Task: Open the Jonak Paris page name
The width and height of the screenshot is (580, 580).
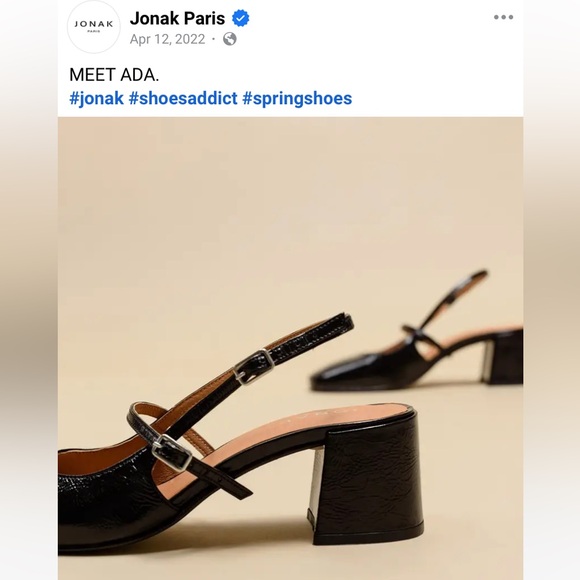Action: [x=178, y=18]
